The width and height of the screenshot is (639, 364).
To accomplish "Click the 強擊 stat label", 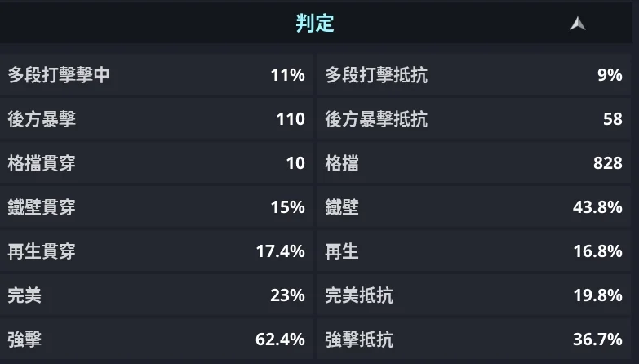I will (24, 339).
